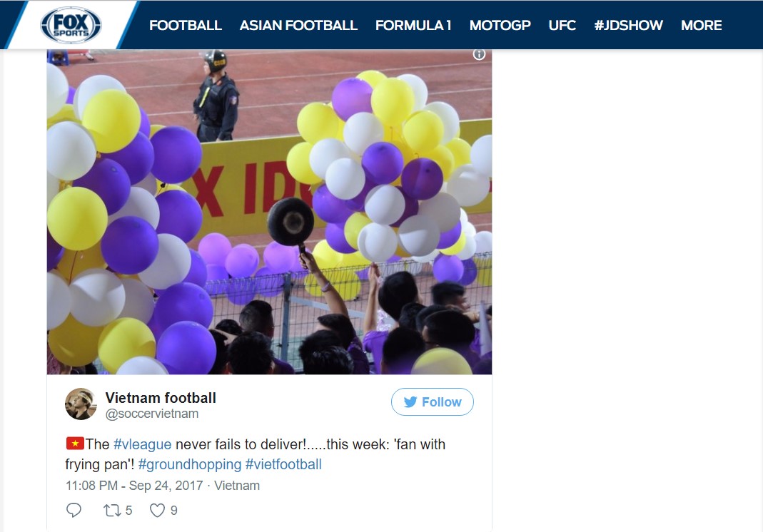Click the @soccervietnam handle
Screen dimensions: 763x532
152,414
